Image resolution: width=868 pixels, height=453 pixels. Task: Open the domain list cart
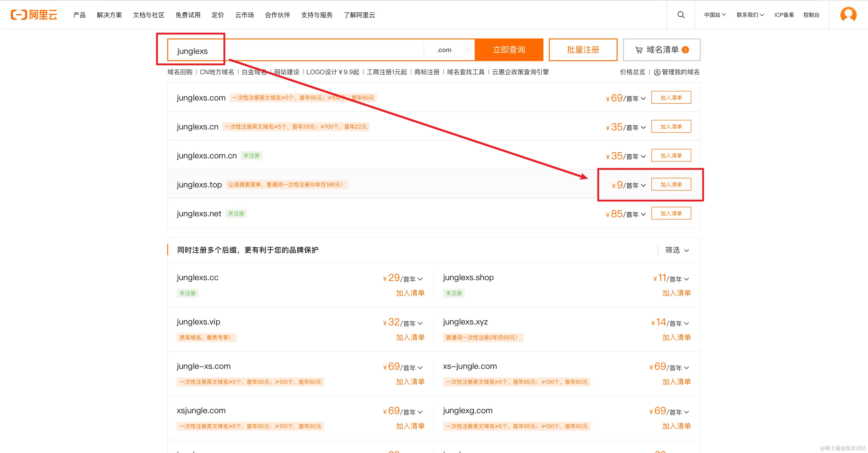coord(661,50)
